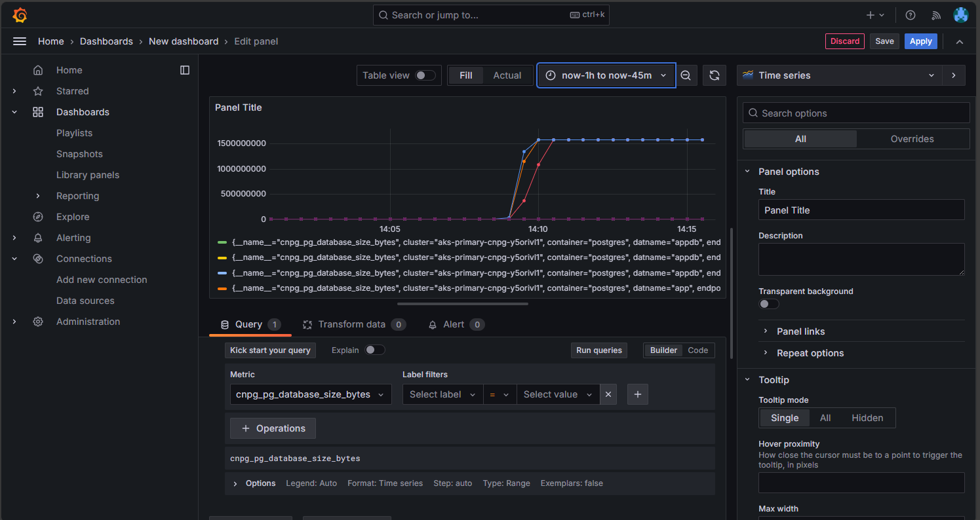Image resolution: width=980 pixels, height=520 pixels.
Task: Turn on the Explain switch
Action: 375,350
